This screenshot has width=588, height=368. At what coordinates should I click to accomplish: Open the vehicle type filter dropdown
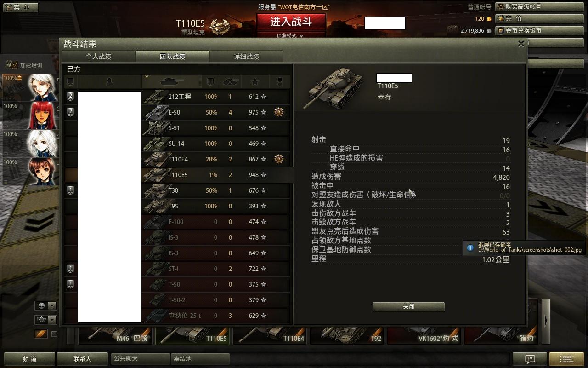(45, 319)
